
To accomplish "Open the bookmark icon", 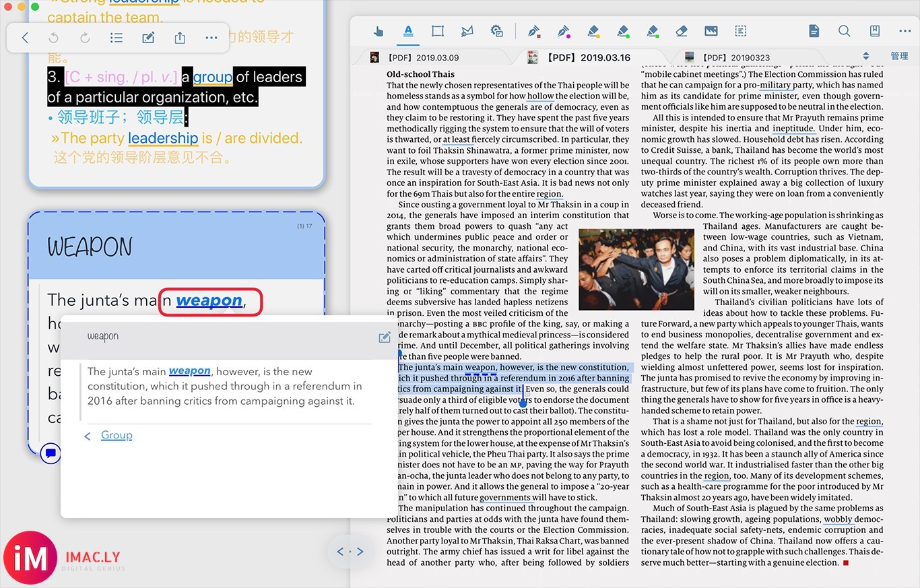I will coord(874,31).
